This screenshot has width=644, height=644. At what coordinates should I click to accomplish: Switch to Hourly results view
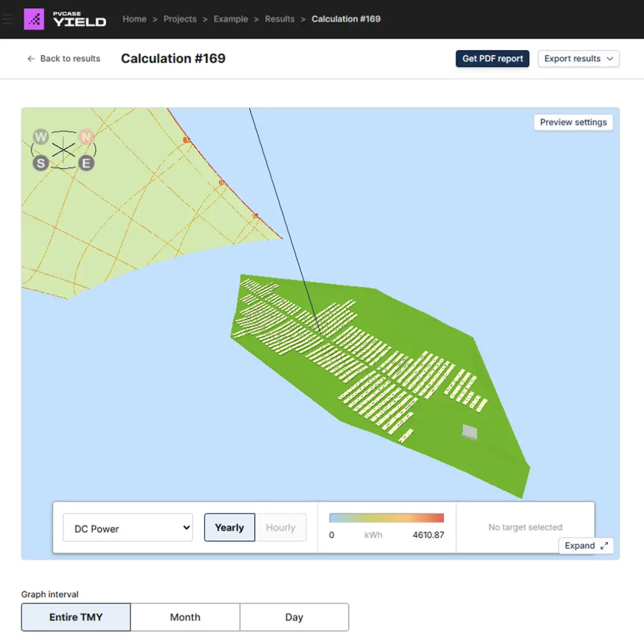(281, 527)
